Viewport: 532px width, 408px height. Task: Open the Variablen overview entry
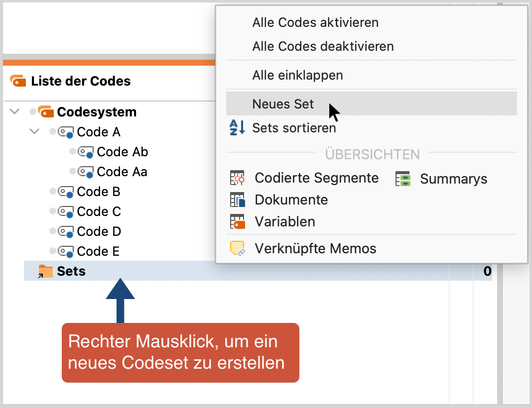pyautogui.click(x=285, y=221)
